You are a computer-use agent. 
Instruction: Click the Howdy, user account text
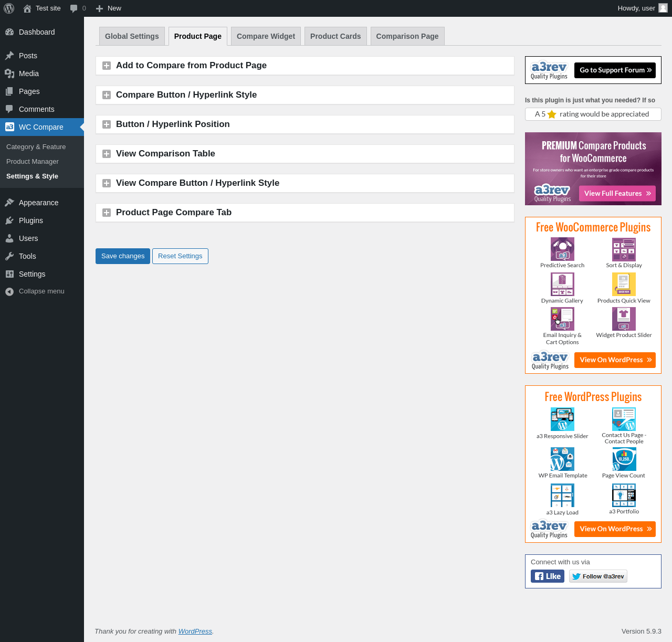(636, 8)
